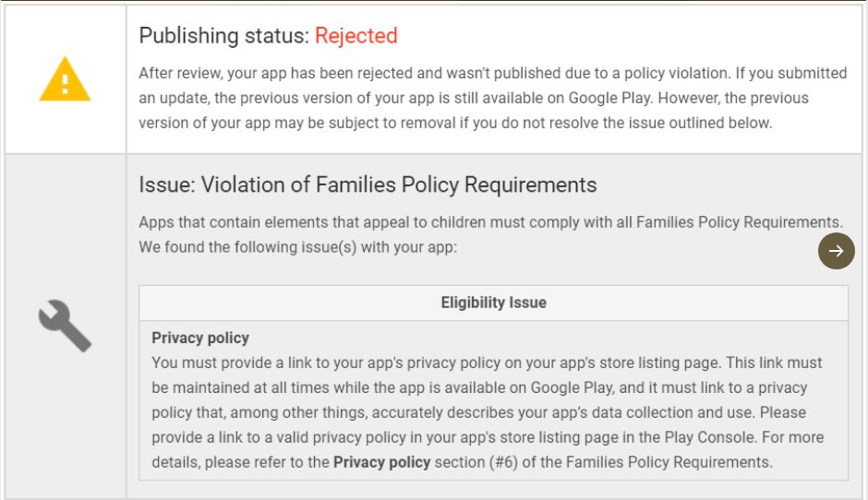Click 'We found the following issue(s)' text
The height and width of the screenshot is (500, 868).
(x=298, y=246)
